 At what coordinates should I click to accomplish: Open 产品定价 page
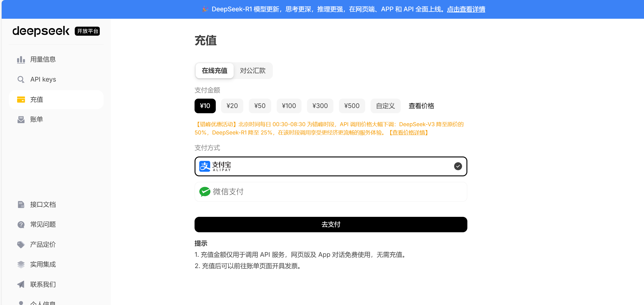pyautogui.click(x=56, y=244)
